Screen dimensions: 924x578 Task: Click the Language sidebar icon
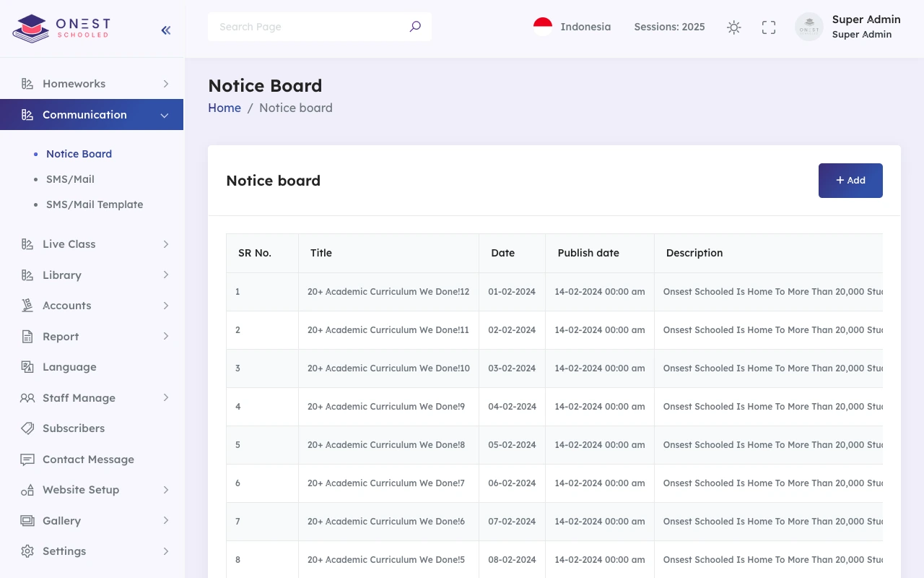point(27,367)
